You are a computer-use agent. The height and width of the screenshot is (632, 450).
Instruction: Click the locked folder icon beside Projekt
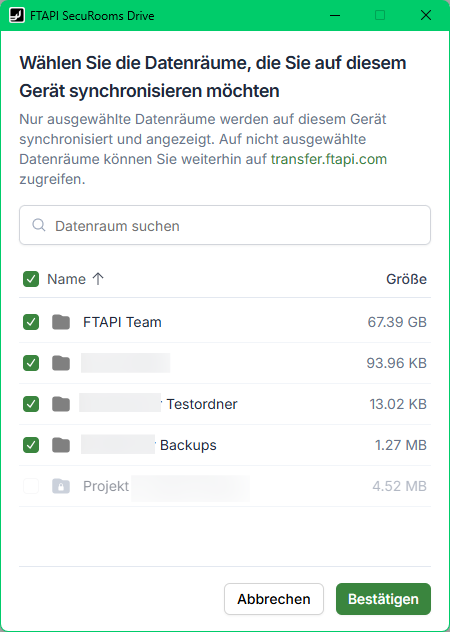click(61, 486)
